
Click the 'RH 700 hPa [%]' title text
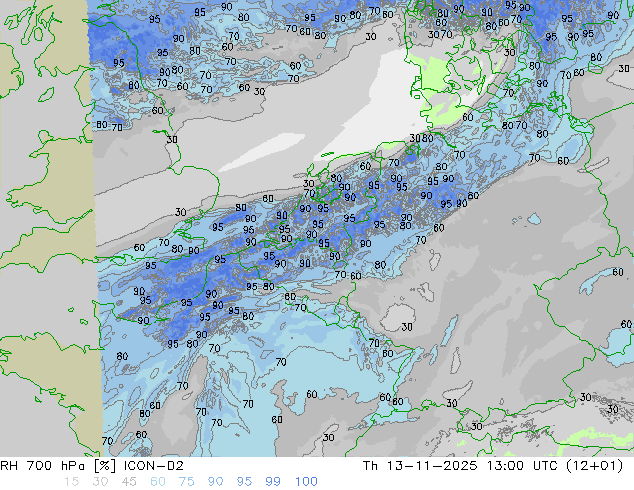pyautogui.click(x=59, y=466)
